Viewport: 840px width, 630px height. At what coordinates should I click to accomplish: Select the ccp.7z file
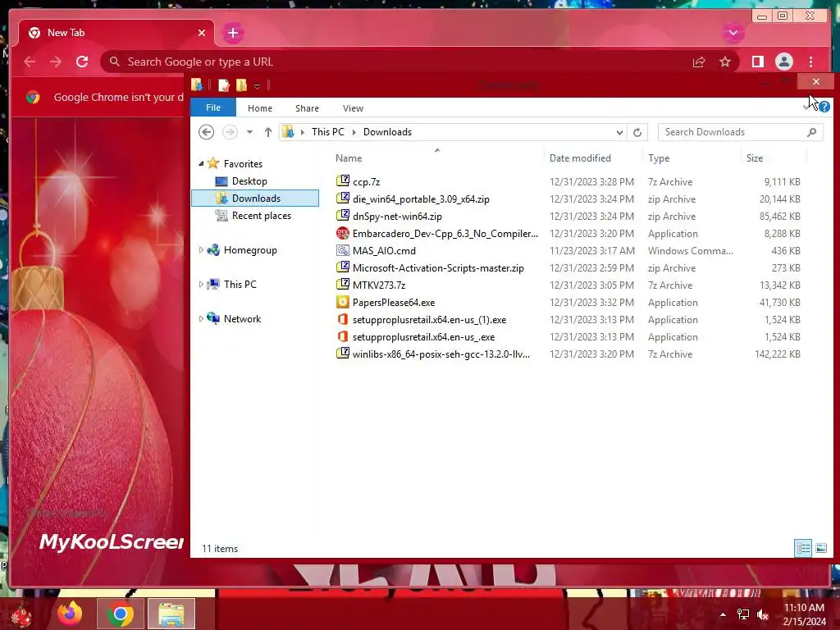click(x=367, y=181)
